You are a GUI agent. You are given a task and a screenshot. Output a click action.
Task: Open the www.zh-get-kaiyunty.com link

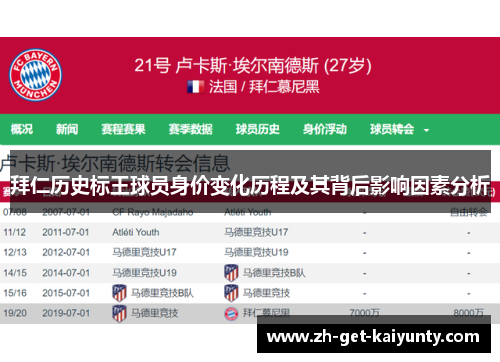click(373, 336)
